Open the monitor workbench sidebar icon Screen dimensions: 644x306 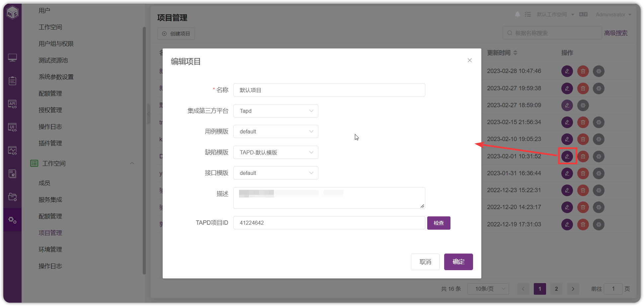[x=13, y=58]
